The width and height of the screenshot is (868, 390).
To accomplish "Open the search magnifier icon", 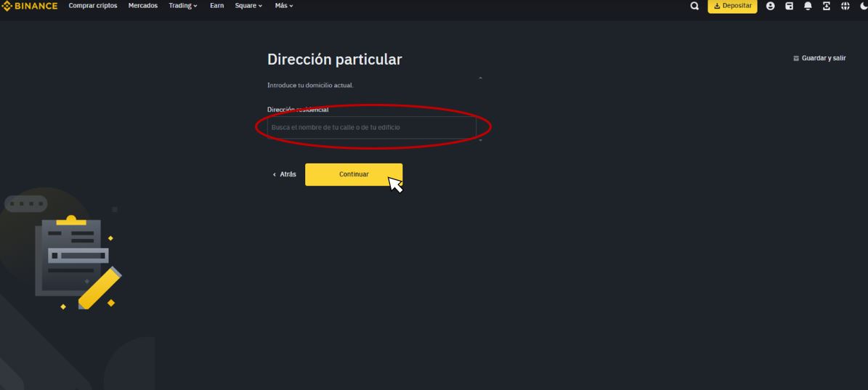I will (x=694, y=6).
